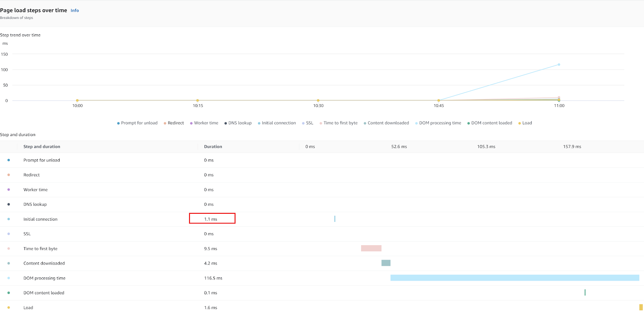The image size is (644, 312).
Task: Select the chart data point at 10:15
Action: pyautogui.click(x=198, y=101)
